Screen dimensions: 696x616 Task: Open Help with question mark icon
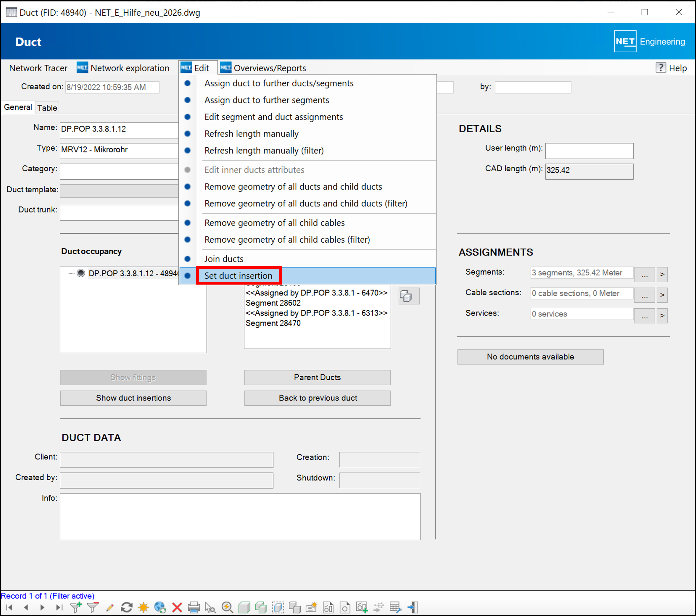click(671, 68)
